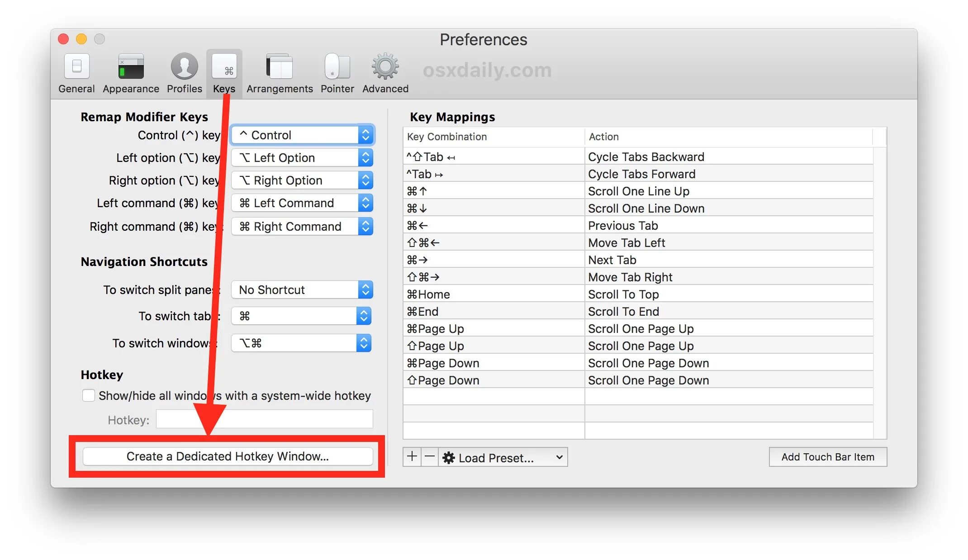Click the minus button to remove mapping
The image size is (968, 560).
[x=430, y=457]
